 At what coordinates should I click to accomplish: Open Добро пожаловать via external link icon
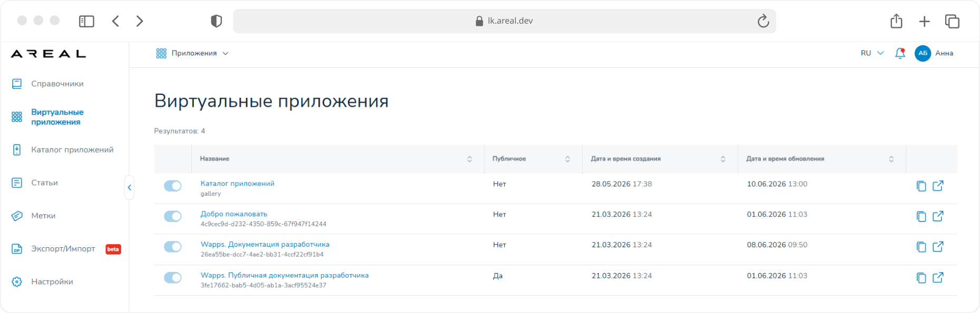click(x=938, y=216)
